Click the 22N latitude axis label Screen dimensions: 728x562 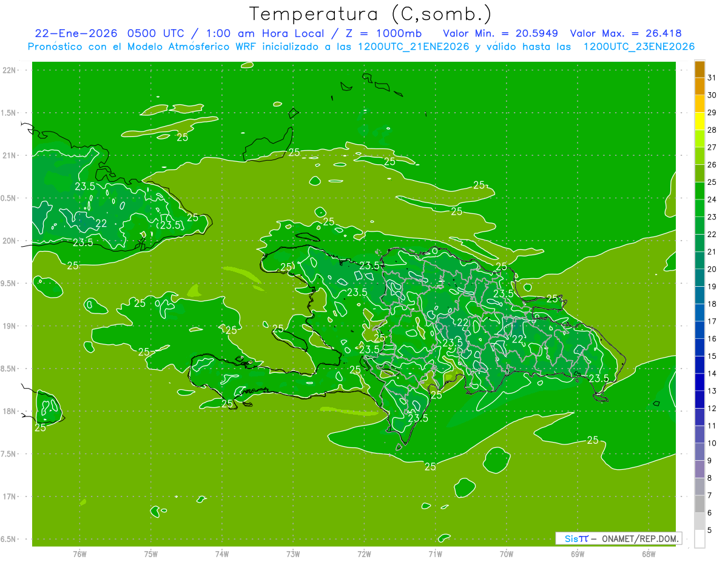10,70
